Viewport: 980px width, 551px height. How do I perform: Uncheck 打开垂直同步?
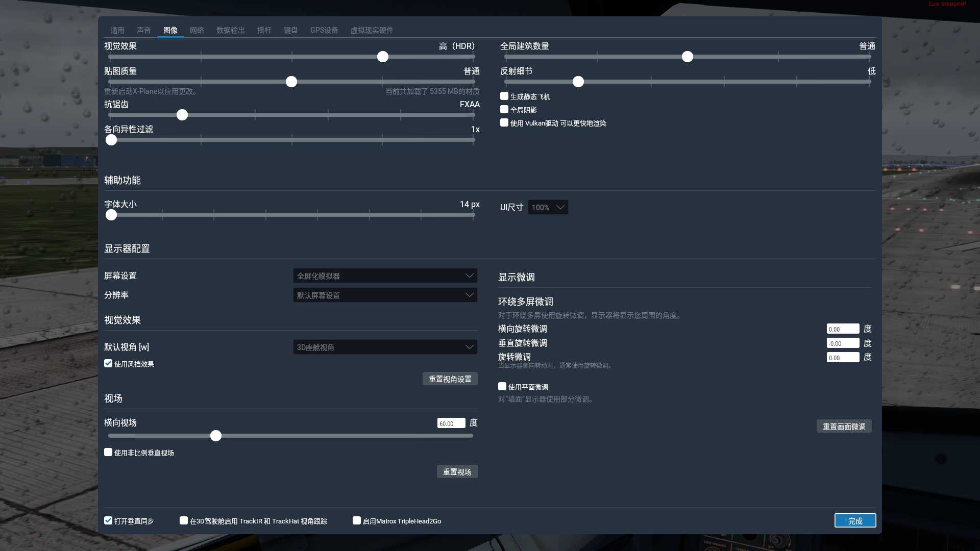108,520
